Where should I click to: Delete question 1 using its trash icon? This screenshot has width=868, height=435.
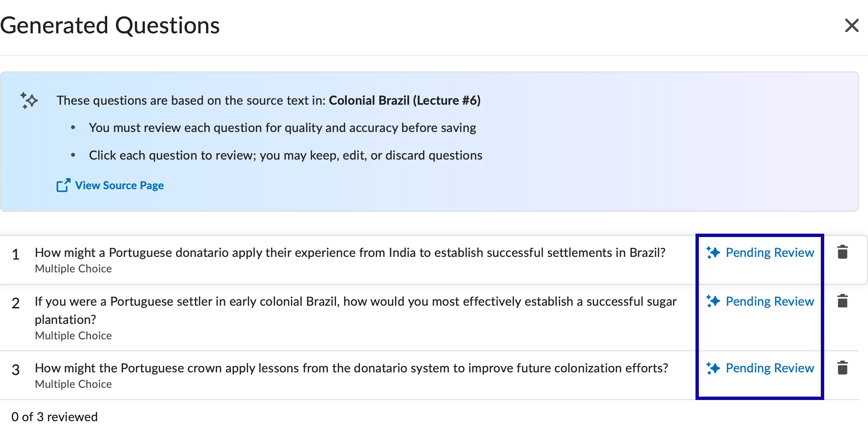(843, 253)
